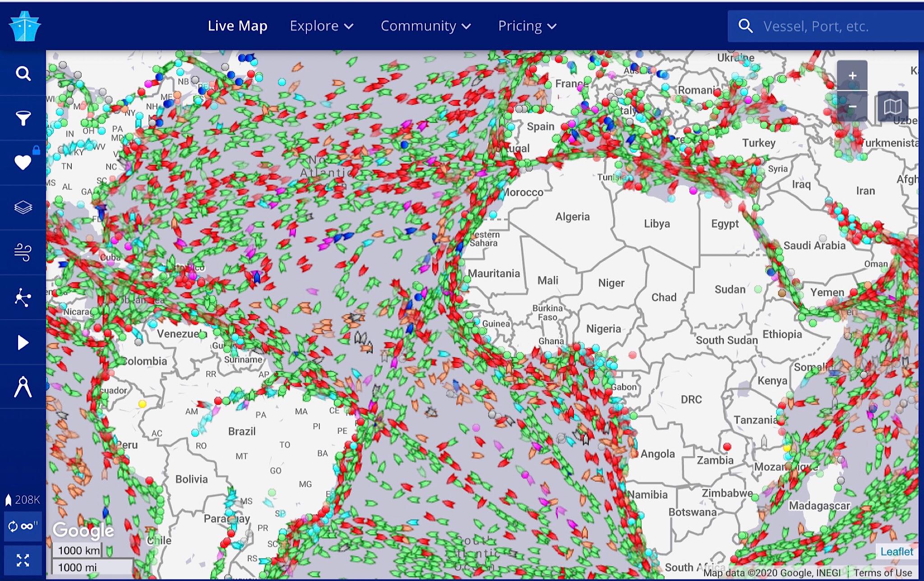This screenshot has width=924, height=581.
Task: Click the Chad country label
Action: click(664, 297)
